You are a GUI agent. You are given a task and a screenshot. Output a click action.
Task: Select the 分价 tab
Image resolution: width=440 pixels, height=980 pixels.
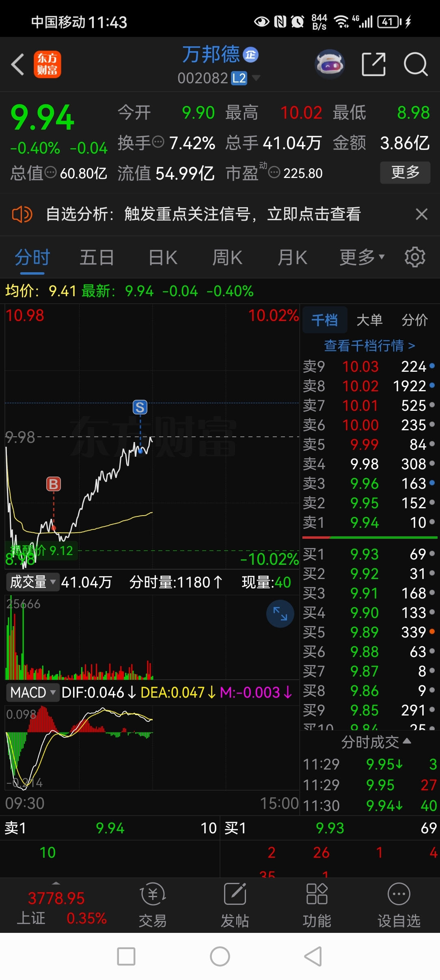point(414,320)
